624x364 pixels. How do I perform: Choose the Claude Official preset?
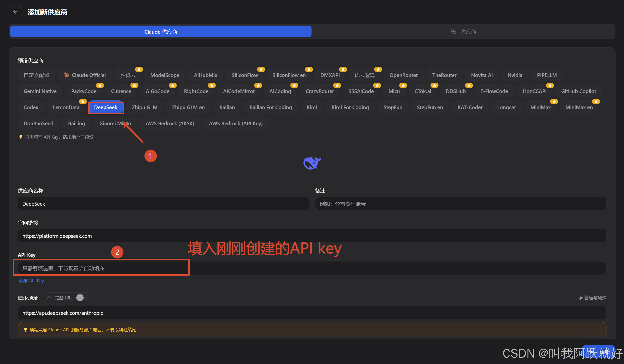click(85, 75)
